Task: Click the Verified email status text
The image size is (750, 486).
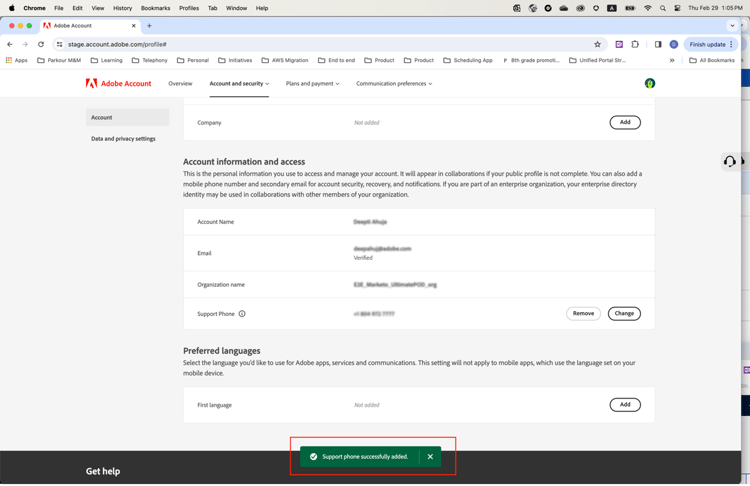Action: pos(363,258)
